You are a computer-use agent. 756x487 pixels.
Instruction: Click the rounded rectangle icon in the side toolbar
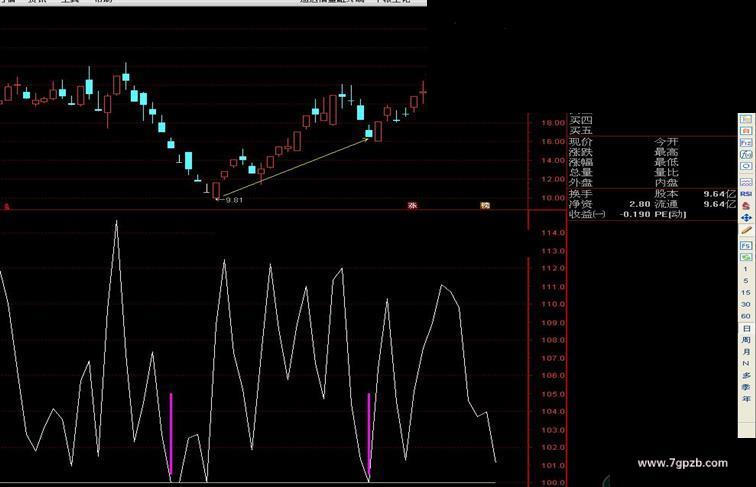coord(746,166)
